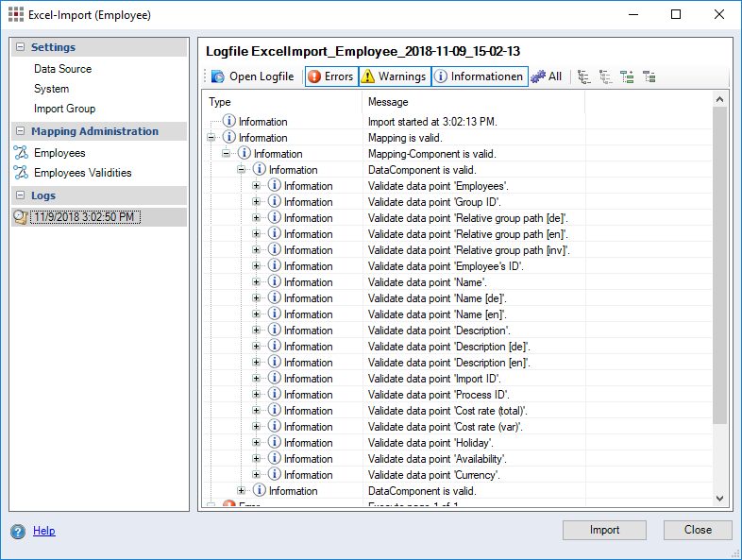Select Import Group in Settings
Image resolution: width=742 pixels, height=560 pixels.
coord(64,109)
